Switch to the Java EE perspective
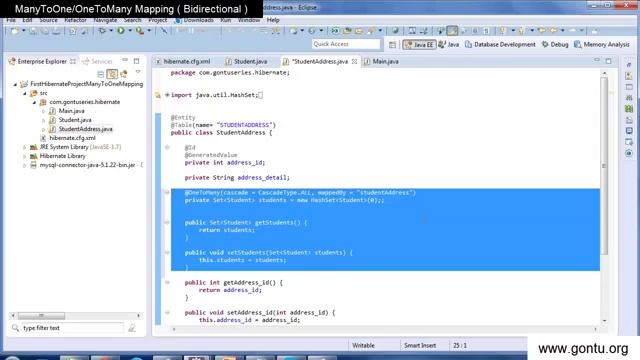The image size is (640, 360). [419, 44]
